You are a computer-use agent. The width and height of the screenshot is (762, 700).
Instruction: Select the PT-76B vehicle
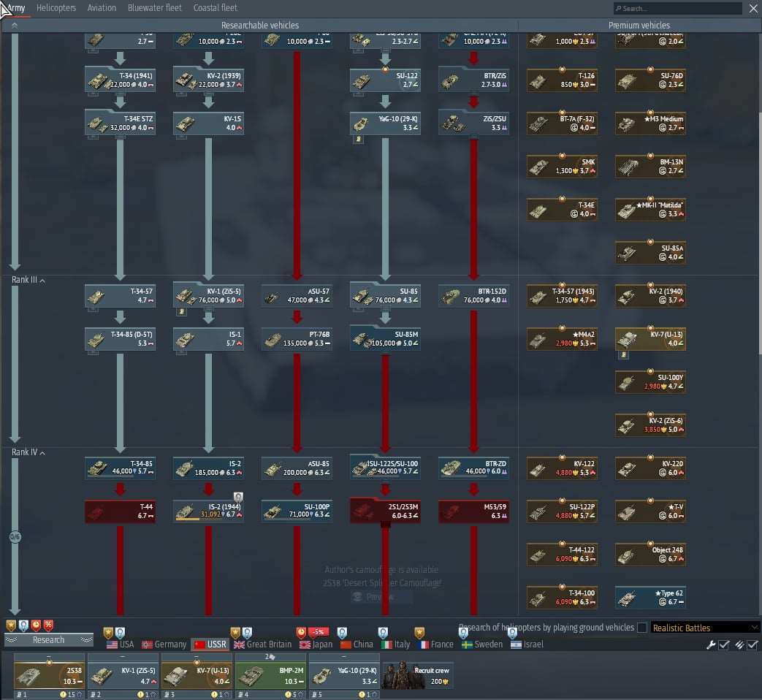[297, 339]
